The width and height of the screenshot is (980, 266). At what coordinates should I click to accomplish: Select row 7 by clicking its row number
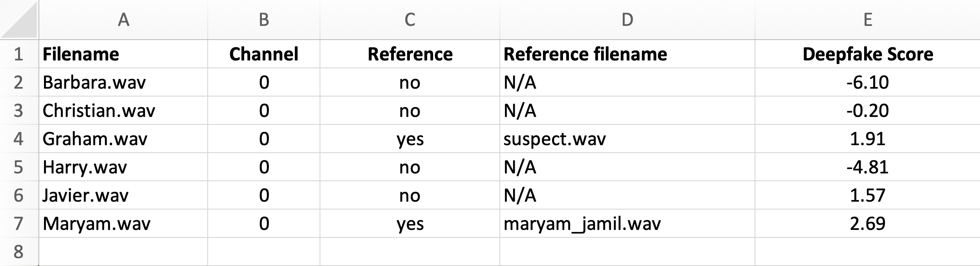pos(18,224)
